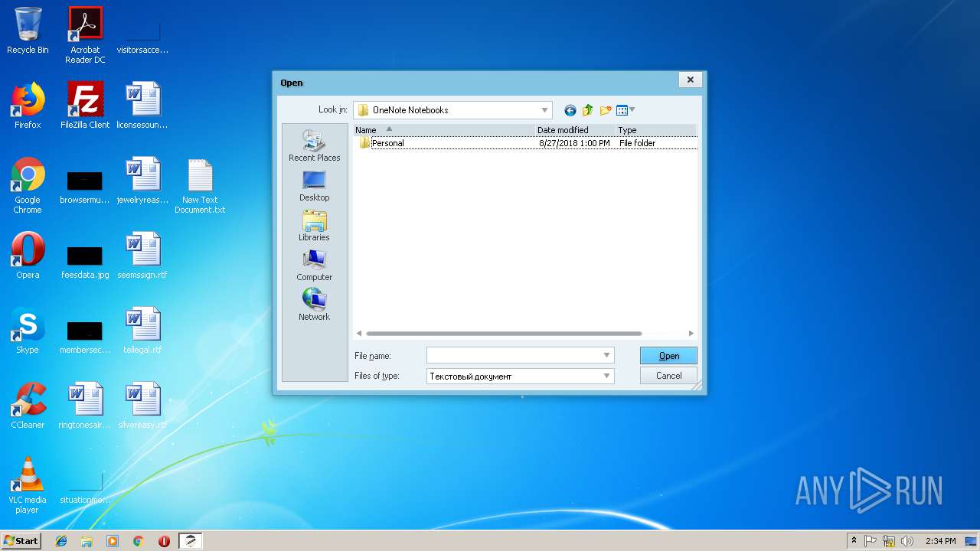Switch to the running app taskbar button
Image resolution: width=980 pixels, height=551 pixels.
[191, 541]
